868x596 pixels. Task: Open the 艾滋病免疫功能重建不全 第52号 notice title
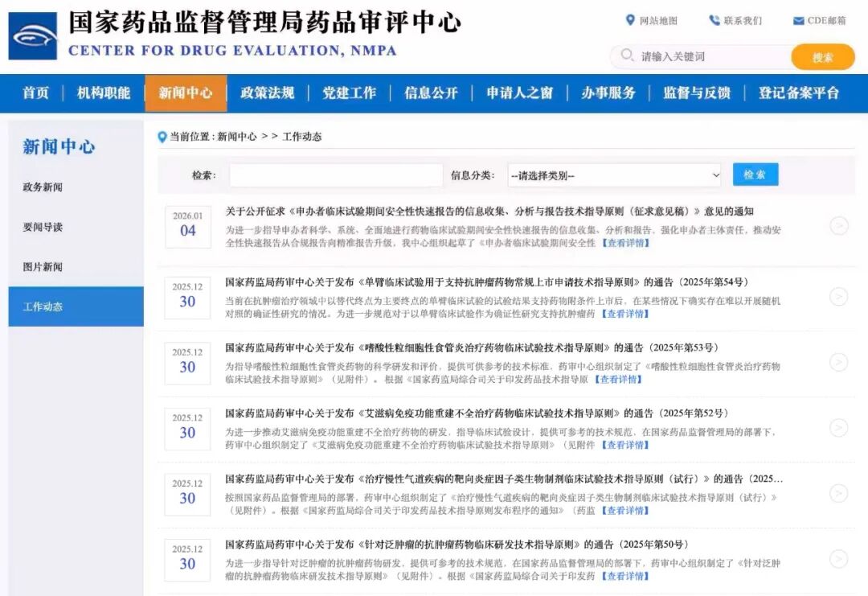coord(477,413)
